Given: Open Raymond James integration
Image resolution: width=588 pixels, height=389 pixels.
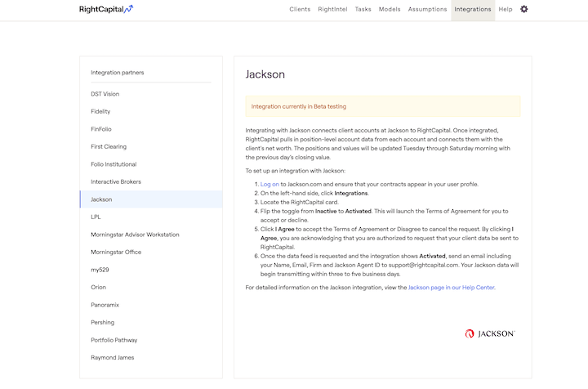Looking at the screenshot, I should [x=151, y=357].
